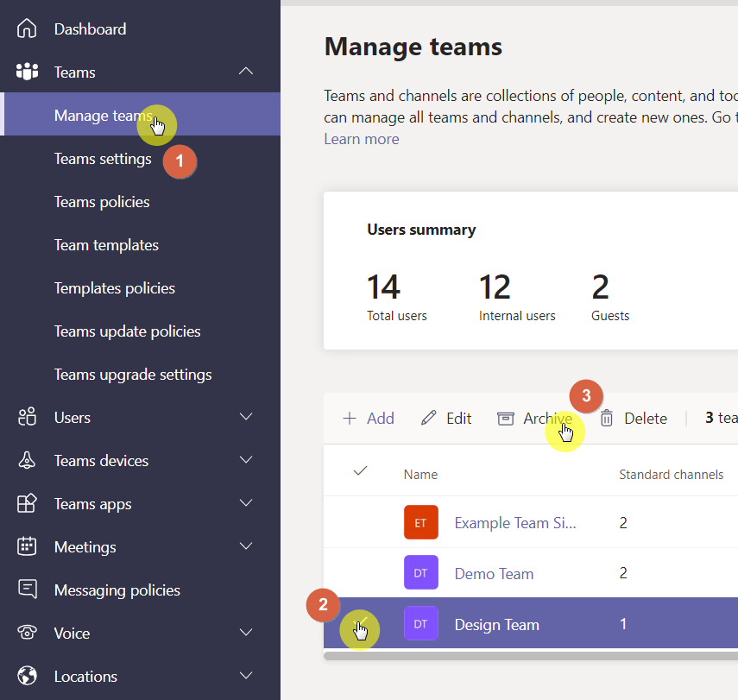This screenshot has height=700, width=738.
Task: Sort by Standard channels column header
Action: click(672, 474)
